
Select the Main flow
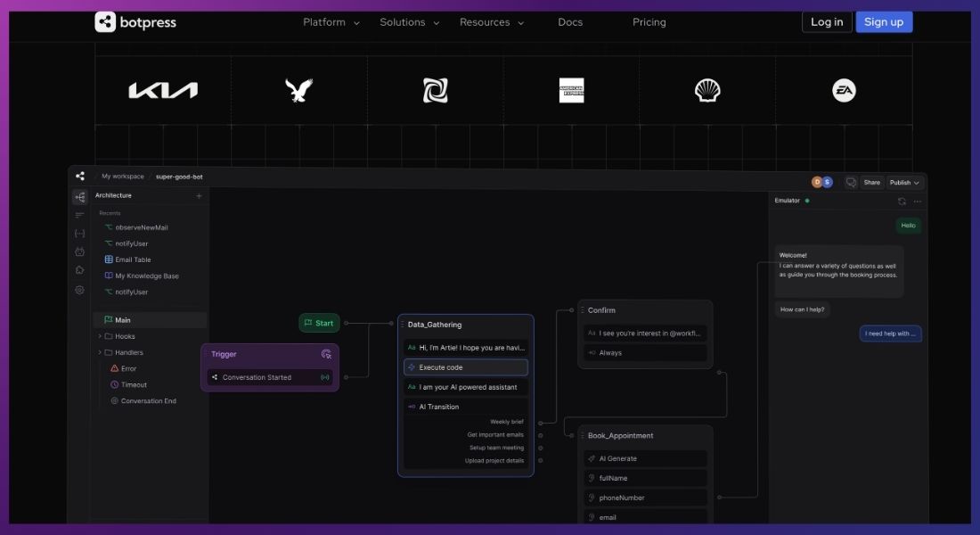[x=150, y=320]
